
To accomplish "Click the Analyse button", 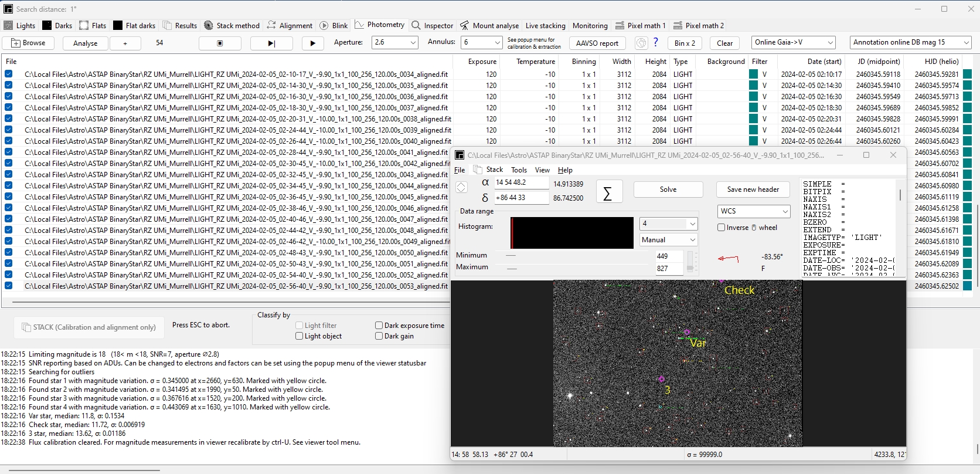I will [86, 43].
